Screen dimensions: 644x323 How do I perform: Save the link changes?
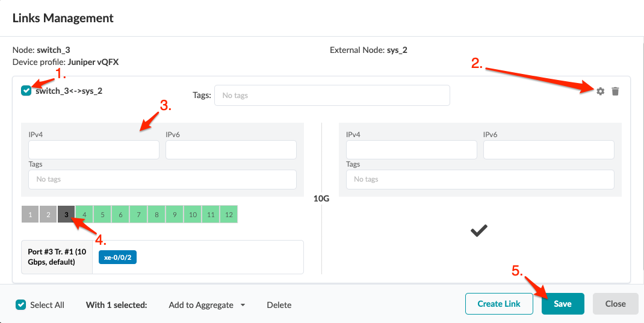tap(563, 304)
